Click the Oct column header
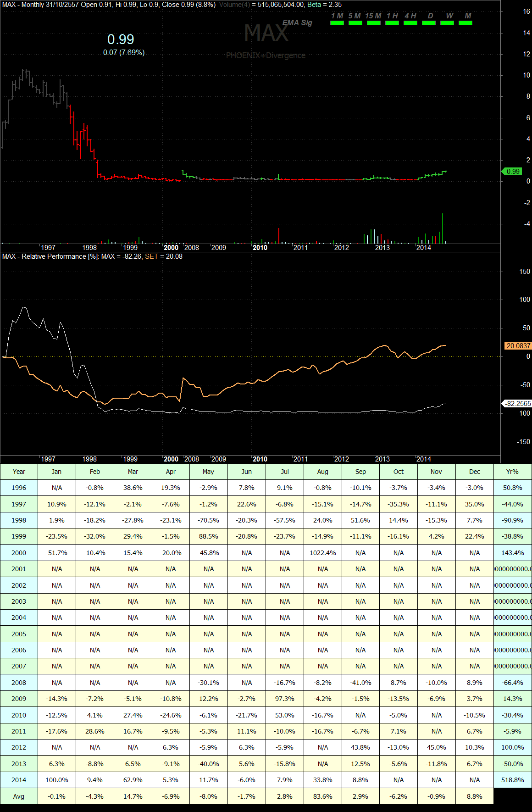The image size is (532, 812). (x=399, y=472)
